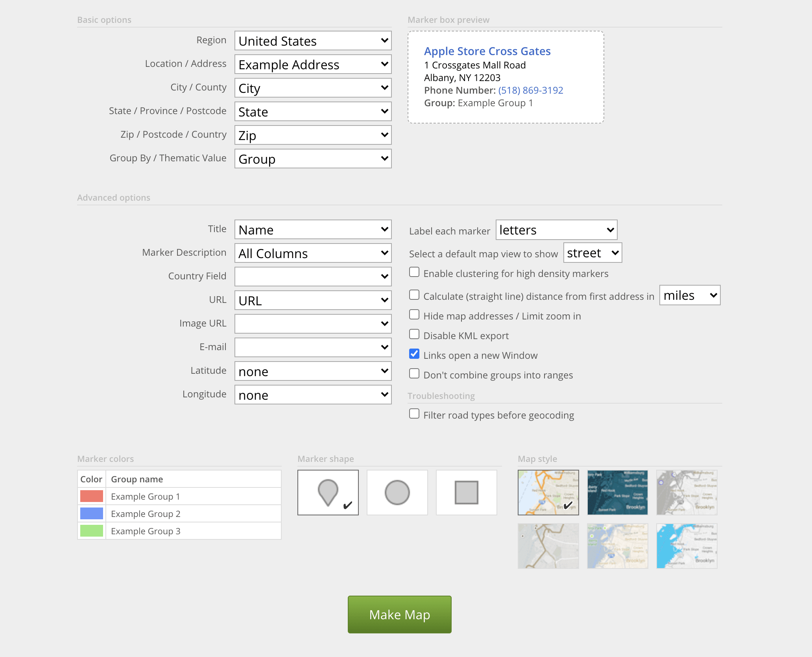The image size is (812, 657).
Task: Enable clustering for high density markers
Action: (x=414, y=272)
